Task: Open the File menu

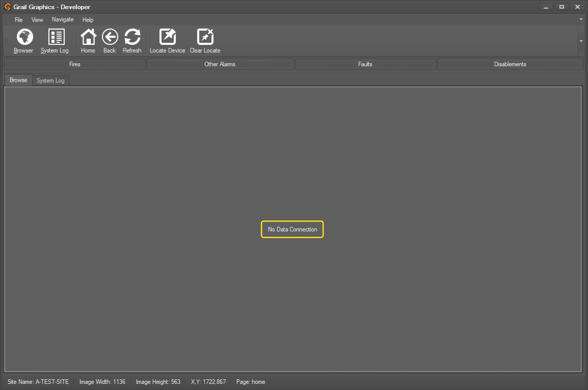Action: point(18,20)
